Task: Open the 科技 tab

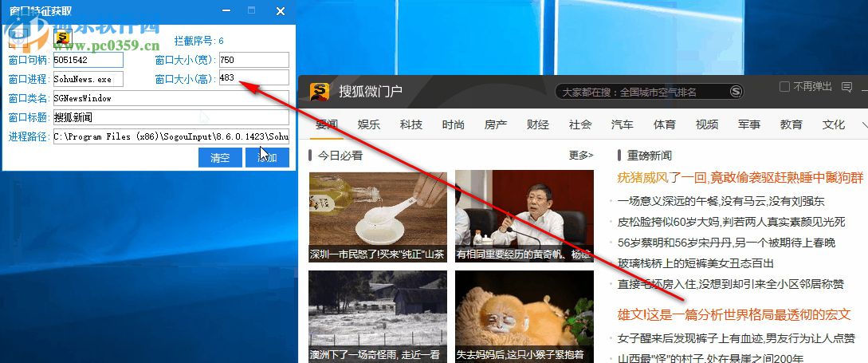Action: [x=411, y=124]
